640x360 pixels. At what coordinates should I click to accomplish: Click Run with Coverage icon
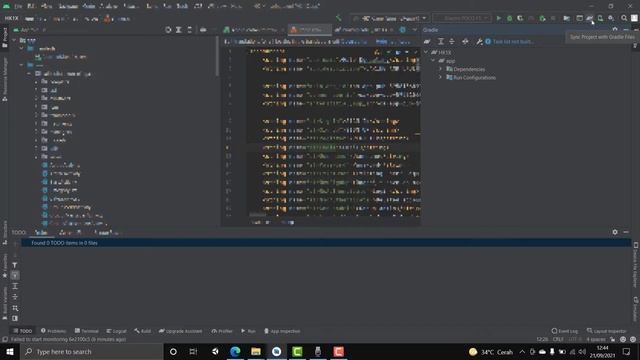click(x=520, y=18)
